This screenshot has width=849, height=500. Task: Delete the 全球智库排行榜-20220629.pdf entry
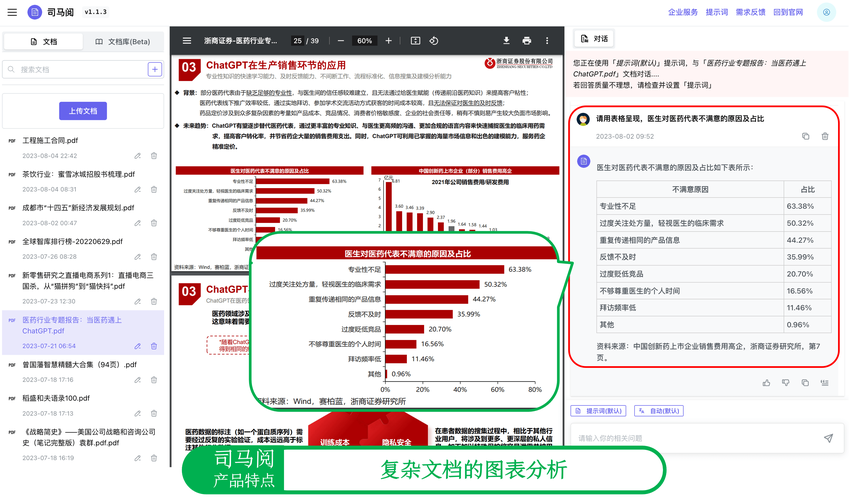click(x=154, y=257)
